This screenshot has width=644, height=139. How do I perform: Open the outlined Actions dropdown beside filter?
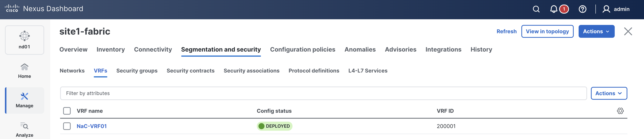click(x=608, y=93)
